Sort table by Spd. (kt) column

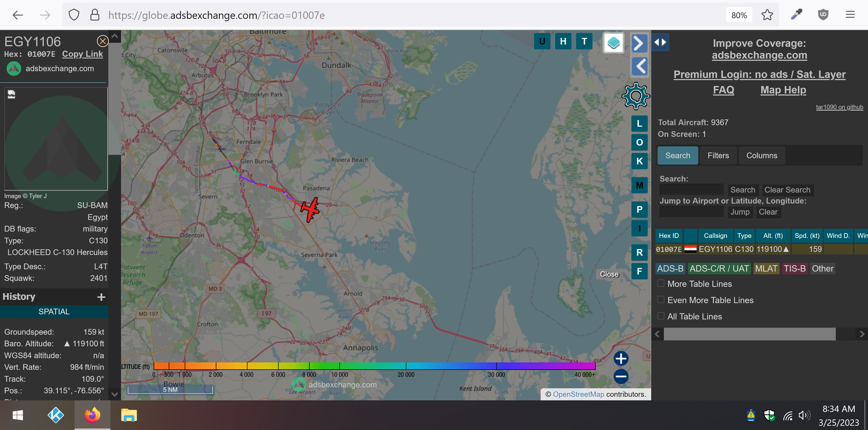click(807, 236)
